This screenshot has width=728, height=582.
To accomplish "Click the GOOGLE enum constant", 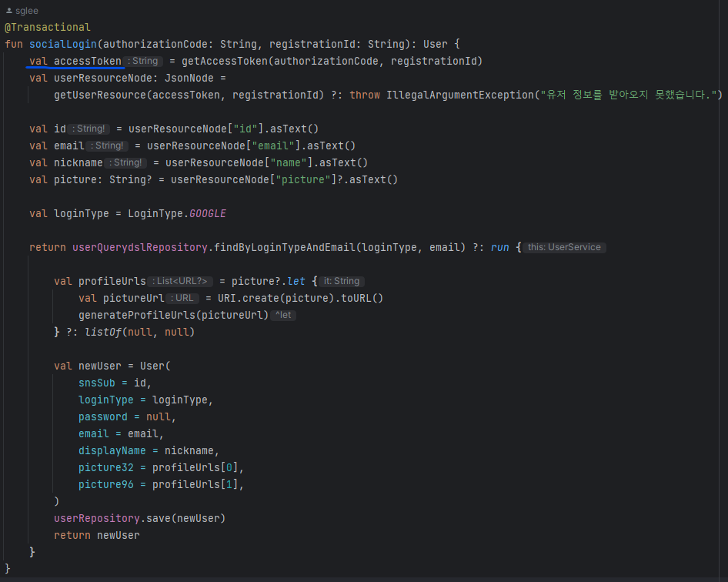I will pyautogui.click(x=208, y=214).
